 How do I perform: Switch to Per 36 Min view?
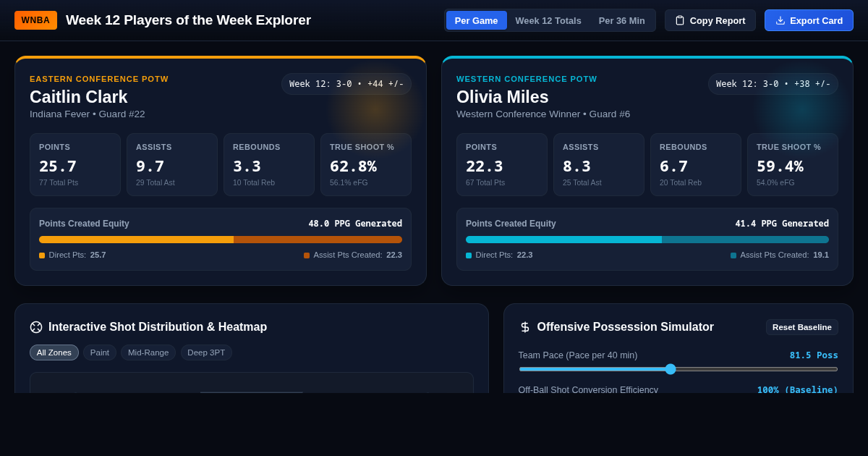622,20
